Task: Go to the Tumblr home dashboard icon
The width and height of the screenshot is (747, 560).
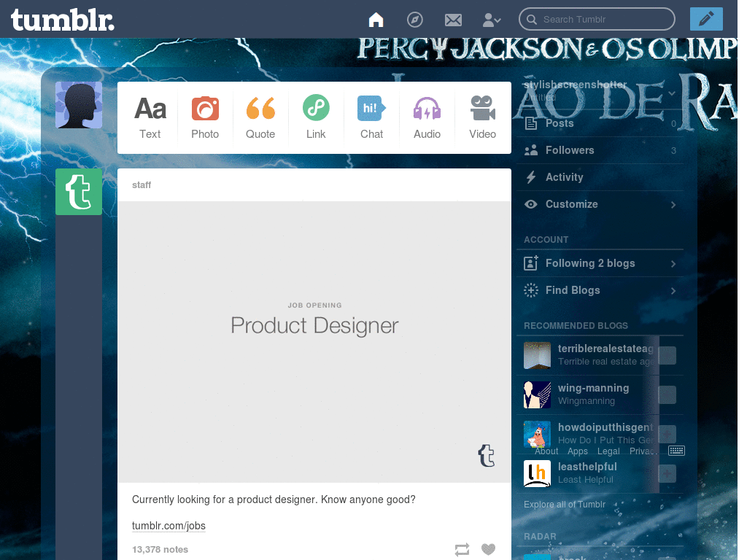Action: click(376, 20)
